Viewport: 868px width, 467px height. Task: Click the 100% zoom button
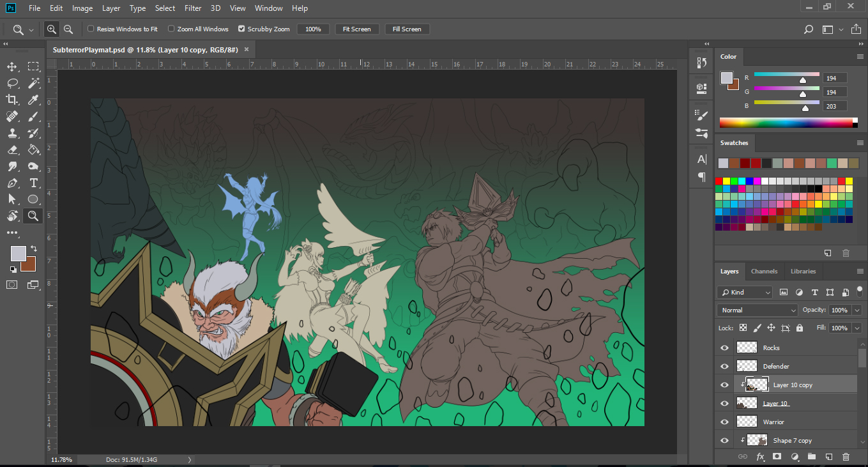(313, 29)
